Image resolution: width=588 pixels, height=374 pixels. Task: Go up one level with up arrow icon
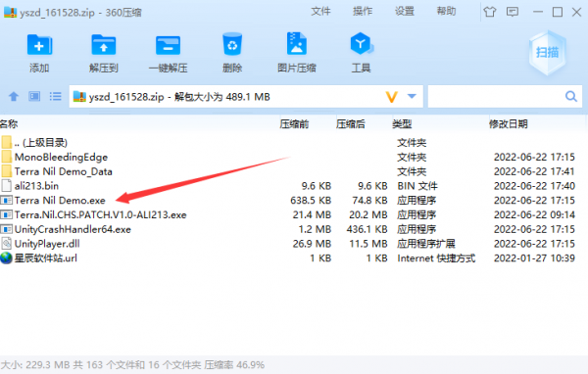(x=14, y=97)
